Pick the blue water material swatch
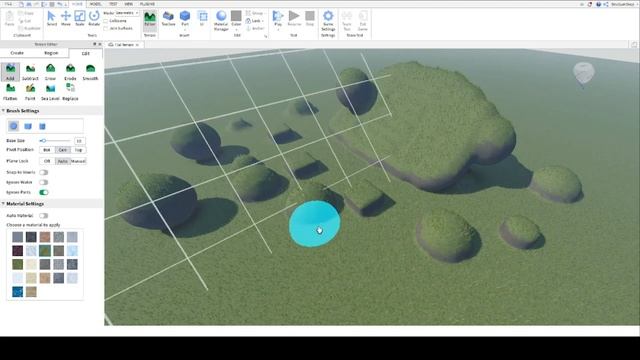 point(17,292)
